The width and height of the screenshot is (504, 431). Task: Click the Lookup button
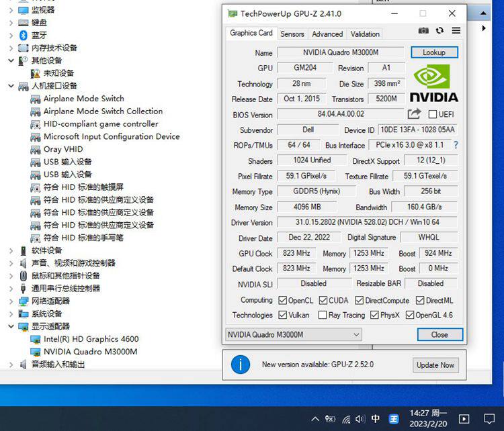(x=434, y=52)
